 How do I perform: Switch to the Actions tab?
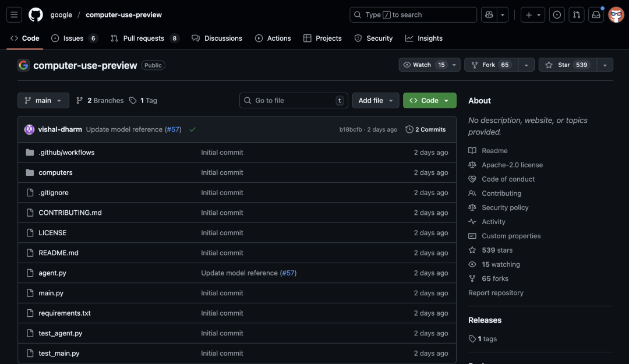(x=273, y=38)
